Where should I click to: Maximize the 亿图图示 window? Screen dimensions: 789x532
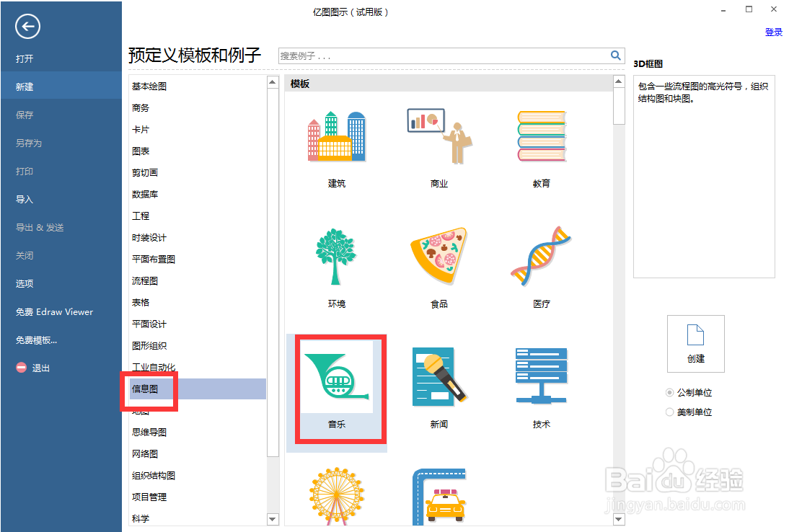click(749, 9)
